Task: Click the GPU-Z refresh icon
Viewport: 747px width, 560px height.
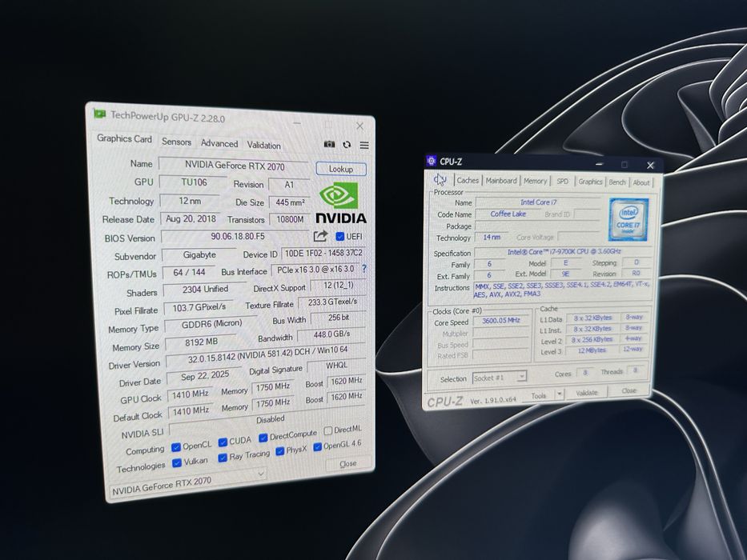Action: point(347,144)
